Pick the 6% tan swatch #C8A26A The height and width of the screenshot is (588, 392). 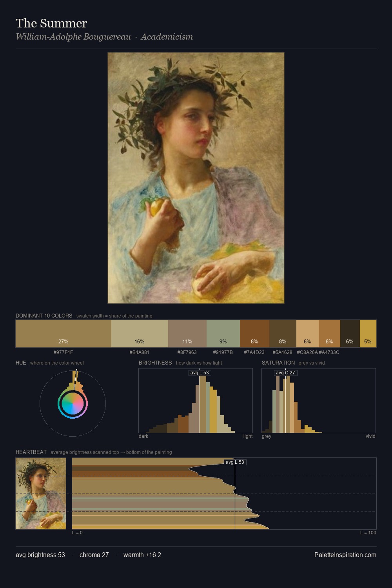point(307,334)
